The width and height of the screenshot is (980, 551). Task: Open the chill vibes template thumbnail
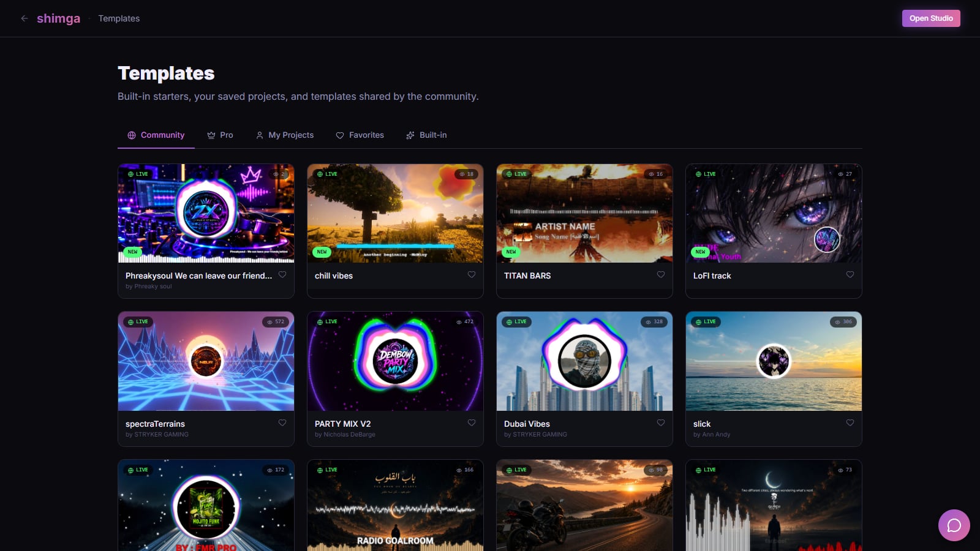point(395,214)
